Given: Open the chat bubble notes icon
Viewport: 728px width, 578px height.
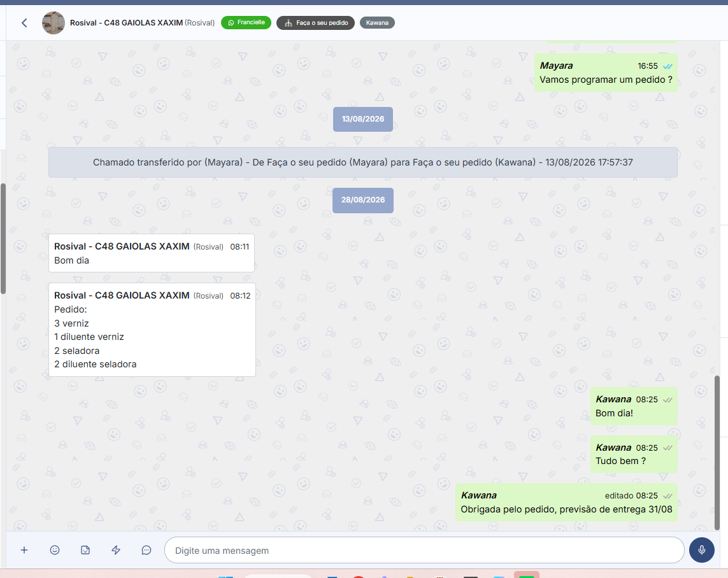Looking at the screenshot, I should tap(146, 550).
